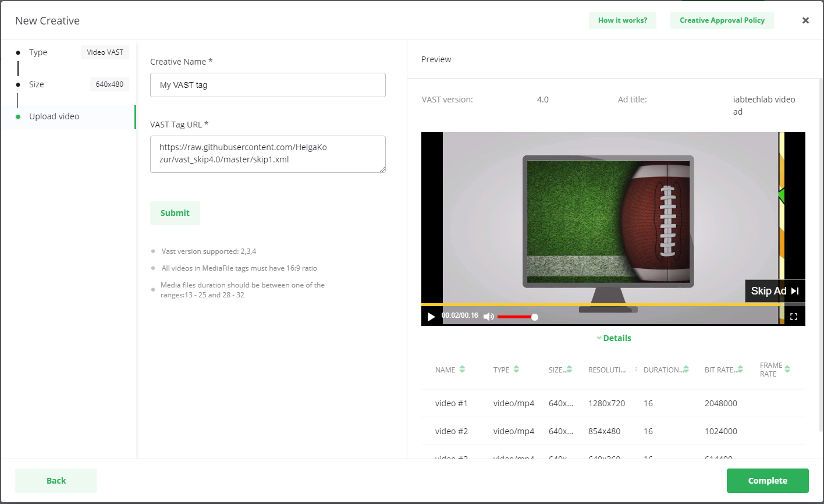Click the Submit button
This screenshot has height=504, width=824.
(175, 213)
